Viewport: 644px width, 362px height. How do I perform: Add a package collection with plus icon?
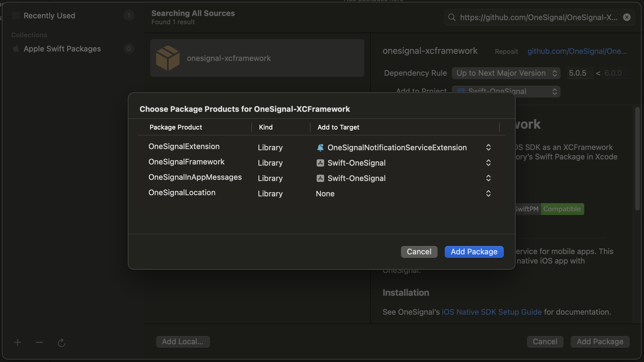click(x=17, y=342)
